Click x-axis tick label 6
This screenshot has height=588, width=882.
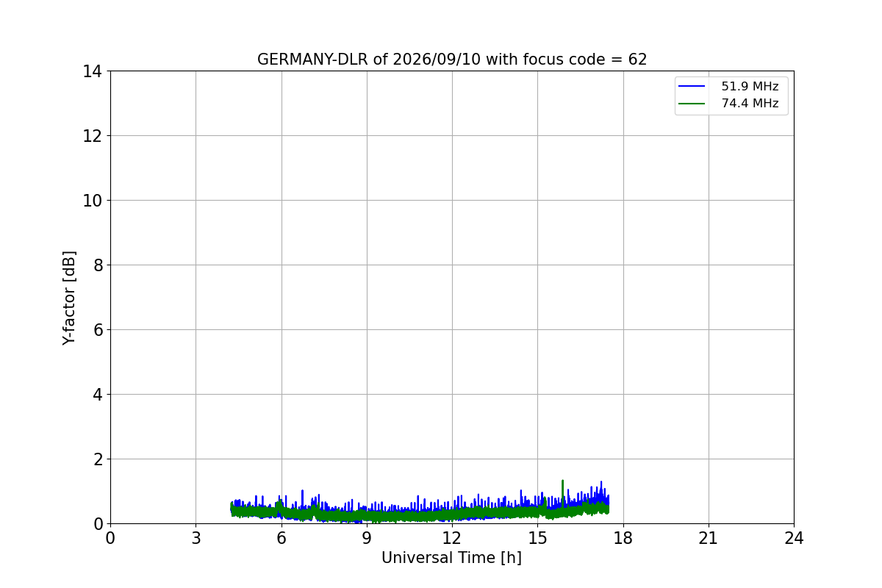[x=282, y=538]
